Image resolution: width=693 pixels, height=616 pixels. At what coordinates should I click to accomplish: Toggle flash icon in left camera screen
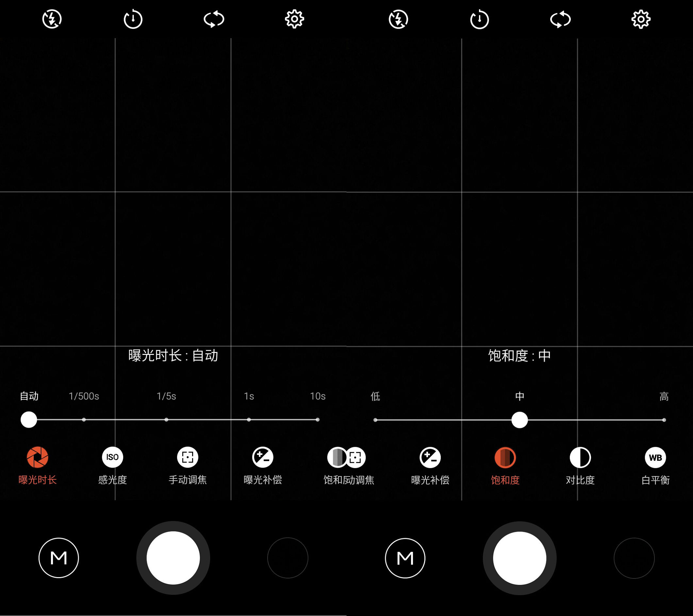click(52, 19)
